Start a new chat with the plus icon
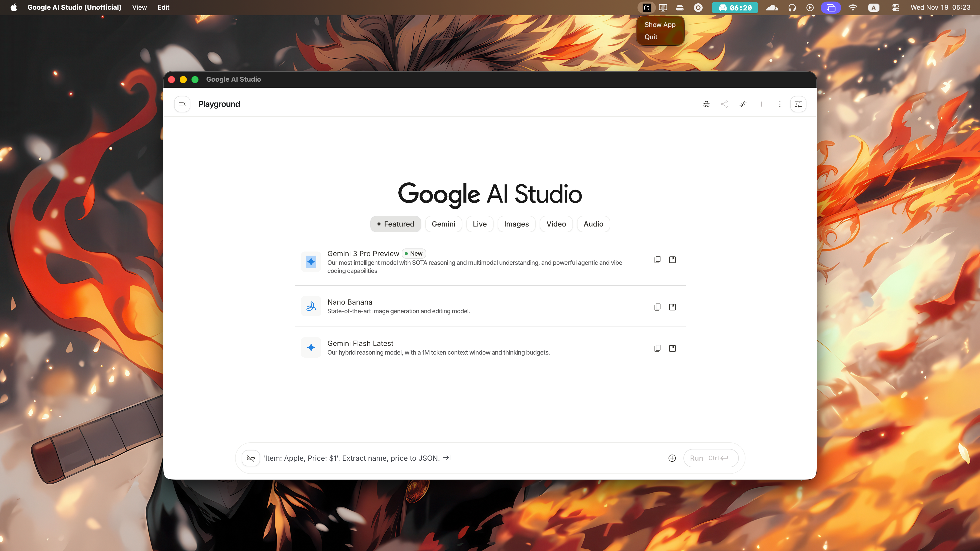The width and height of the screenshot is (980, 551). (762, 104)
